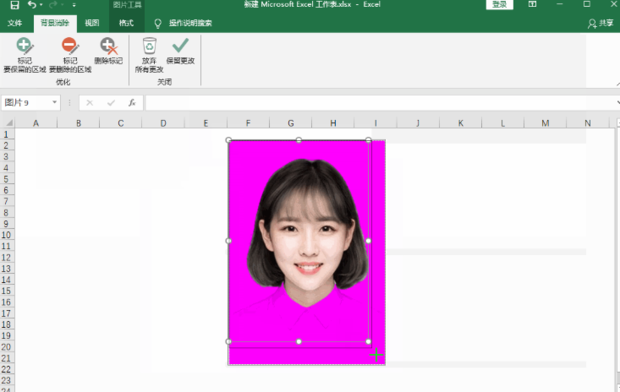
Task: Click the 登录 sign-in button
Action: click(499, 5)
